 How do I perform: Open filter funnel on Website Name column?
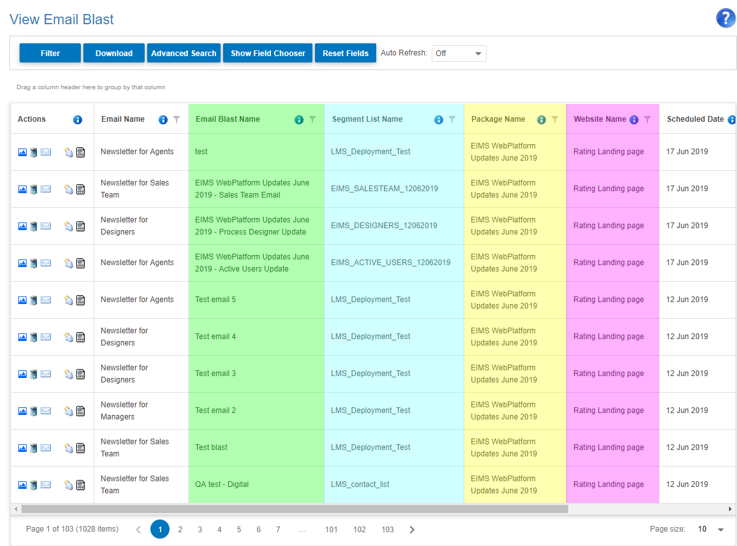coord(647,120)
